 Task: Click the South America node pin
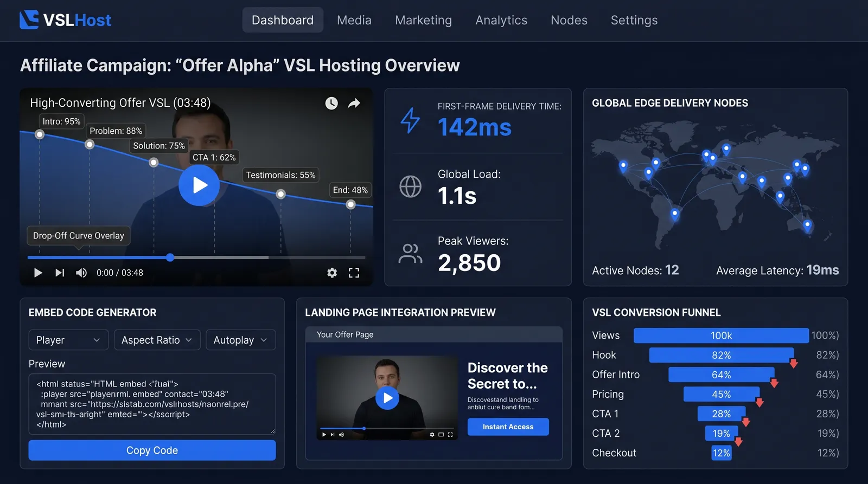(675, 214)
